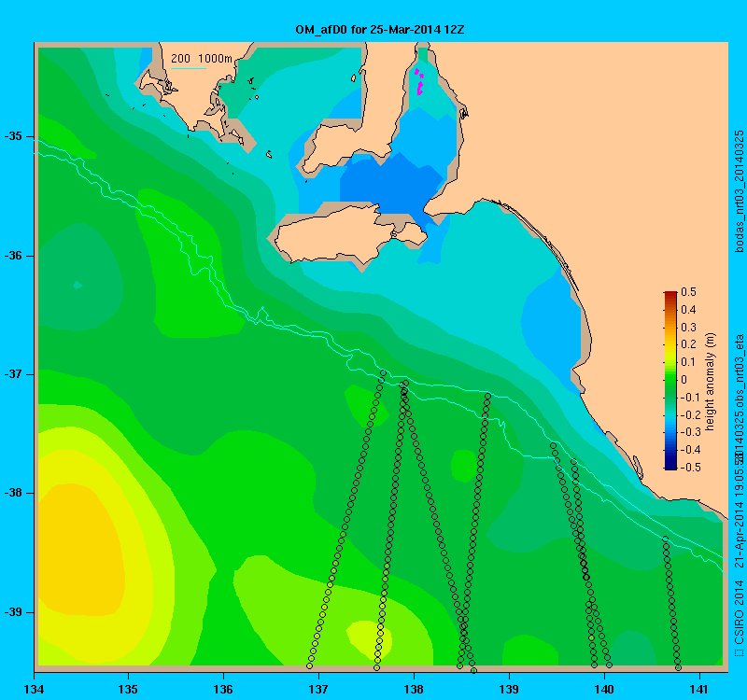This screenshot has width=747, height=700.
Task: Click the latitude axis label -38
Action: (13, 493)
